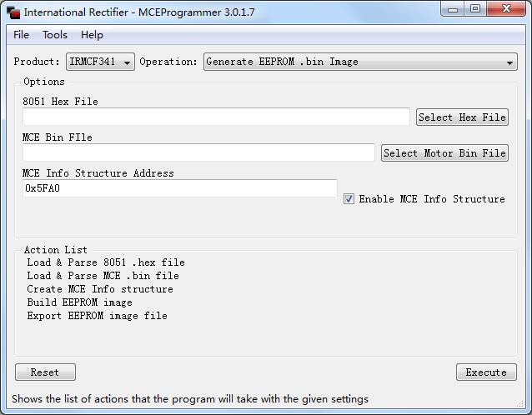532x415 pixels.
Task: Click the window resize grip in status bar
Action: point(520,403)
